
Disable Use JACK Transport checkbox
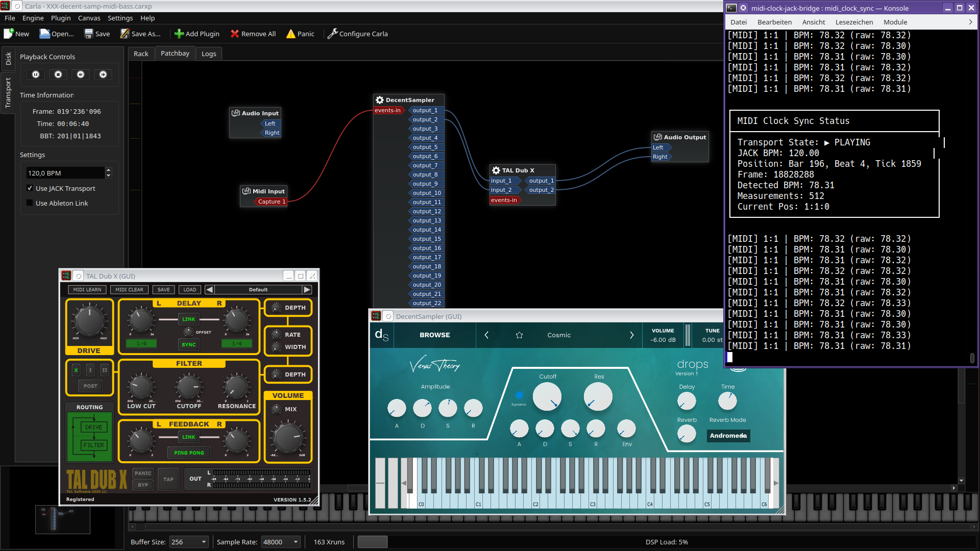[30, 188]
